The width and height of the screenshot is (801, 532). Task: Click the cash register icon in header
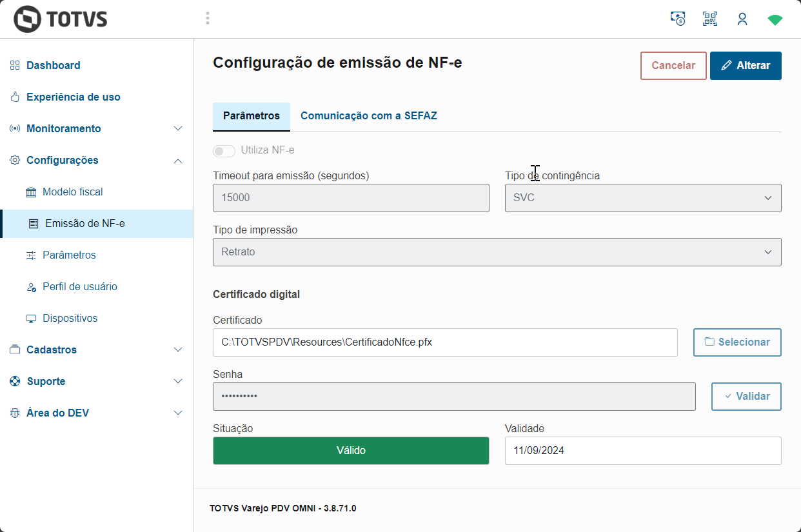pyautogui.click(x=678, y=19)
